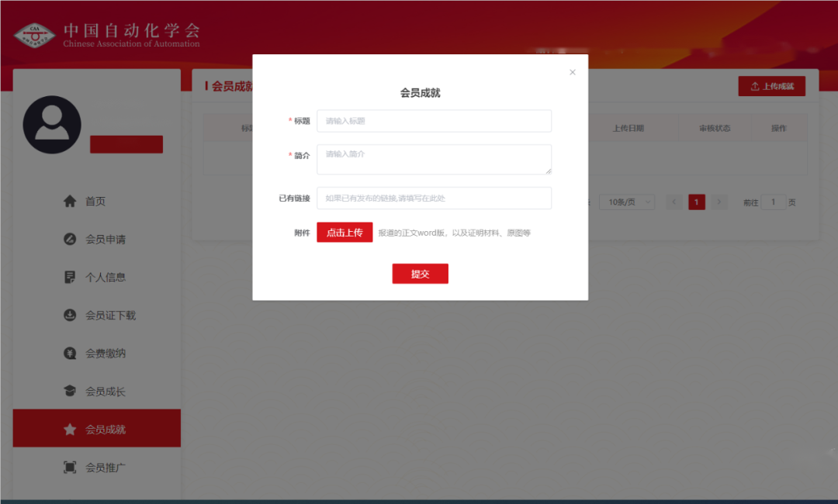Focus the 标题 title input field
This screenshot has height=504, width=838.
coord(434,121)
